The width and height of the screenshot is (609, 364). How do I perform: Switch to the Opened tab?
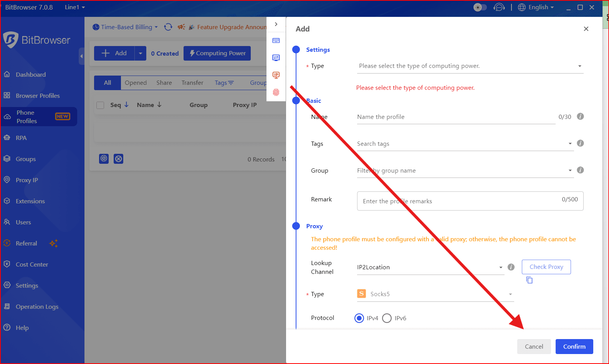[136, 83]
